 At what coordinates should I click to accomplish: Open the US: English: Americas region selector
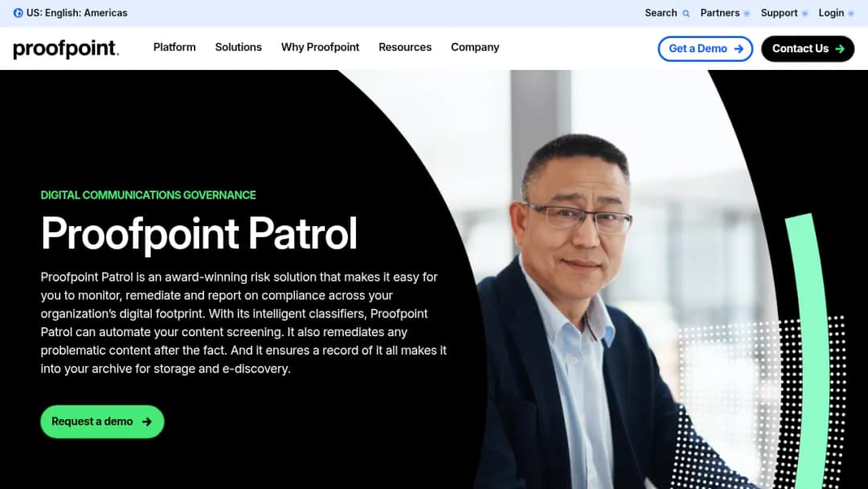[x=70, y=13]
